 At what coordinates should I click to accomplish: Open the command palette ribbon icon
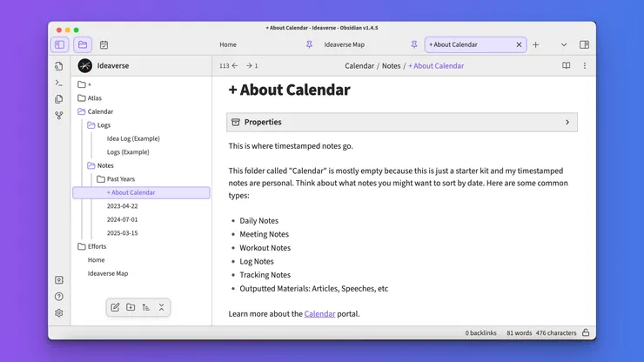point(59,83)
